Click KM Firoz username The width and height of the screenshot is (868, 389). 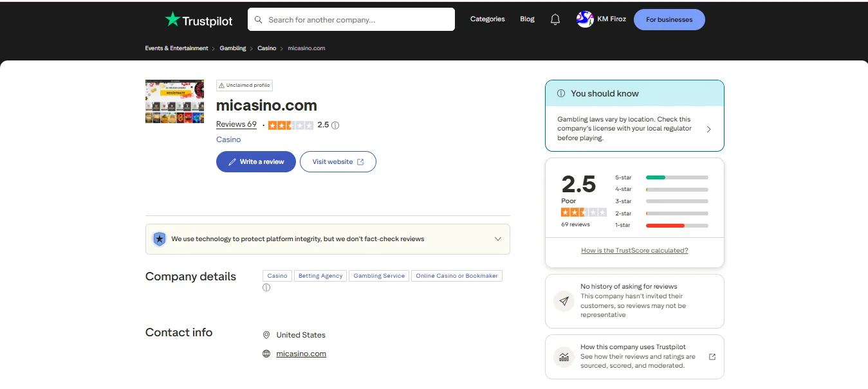(x=611, y=19)
